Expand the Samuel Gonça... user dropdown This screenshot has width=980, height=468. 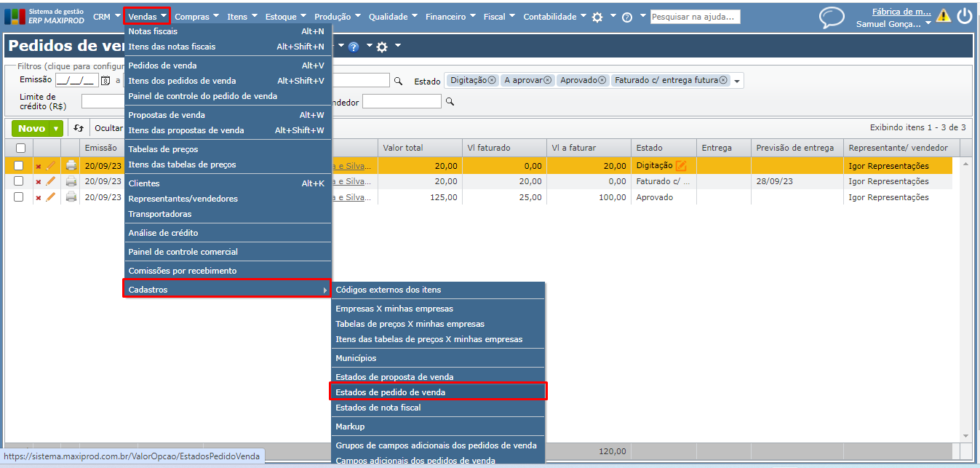point(928,24)
